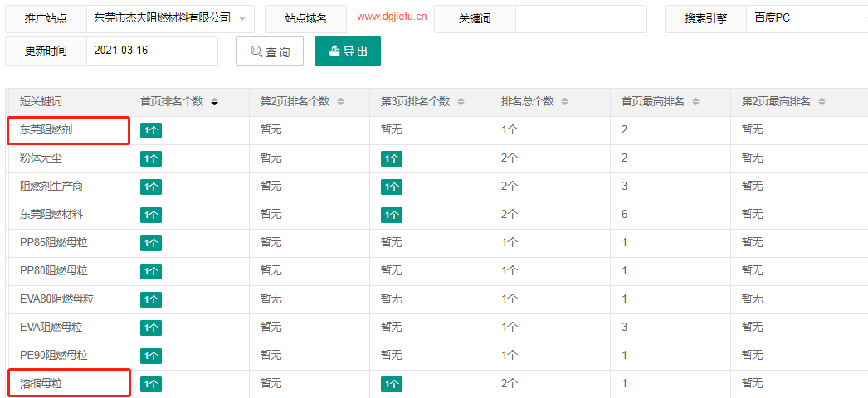Click the 推广站点 label
868x398 pixels.
(x=46, y=19)
